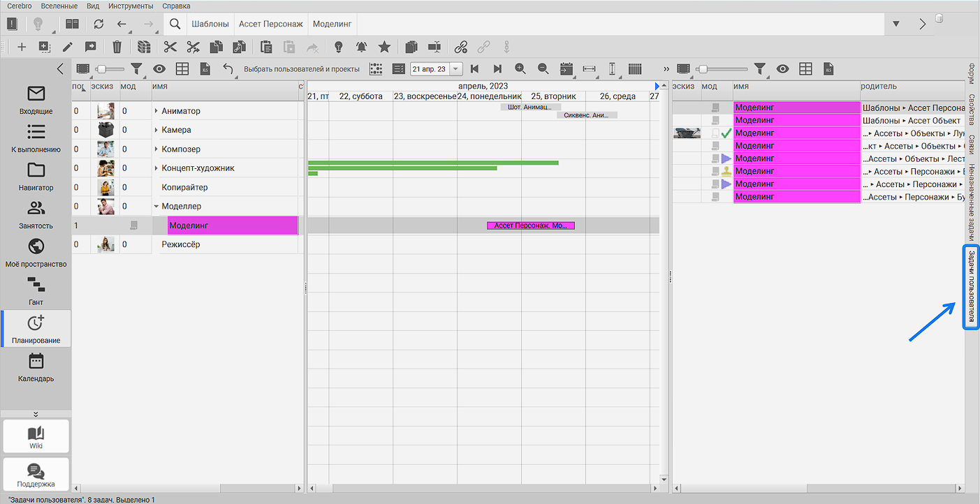Click Выбрать пользователей и проекты button
This screenshot has height=504, width=980.
click(x=302, y=69)
